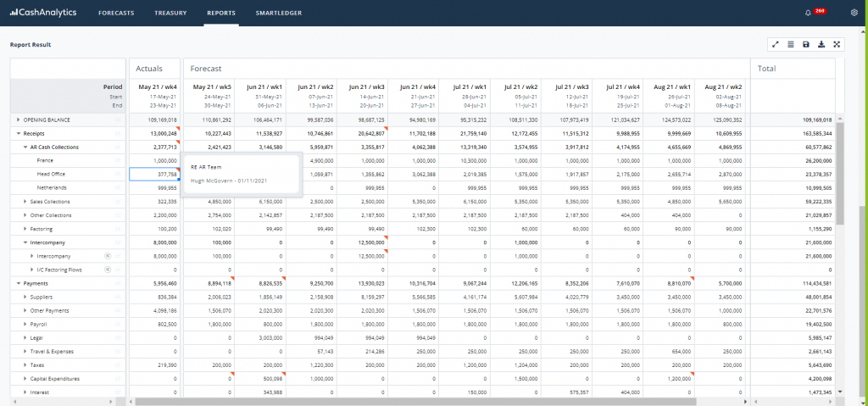Open the notifications bell

click(808, 13)
